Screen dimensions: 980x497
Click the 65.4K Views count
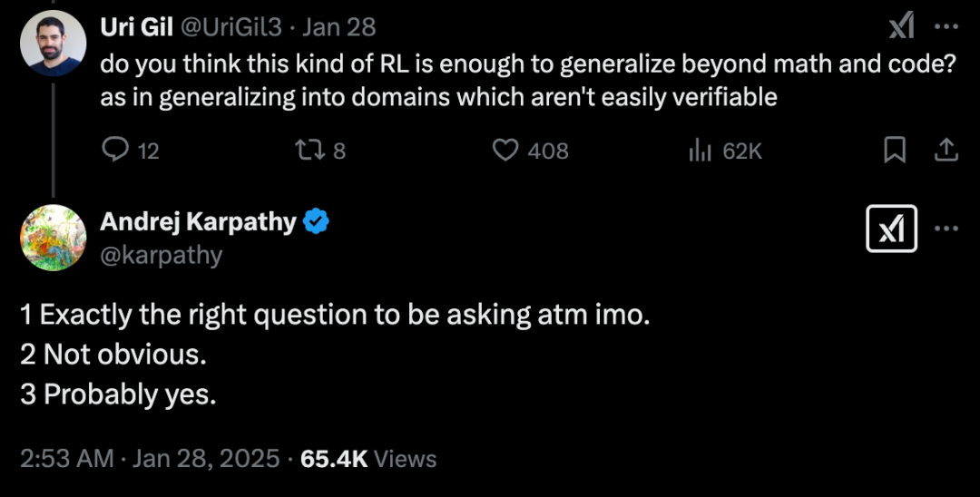(368, 459)
